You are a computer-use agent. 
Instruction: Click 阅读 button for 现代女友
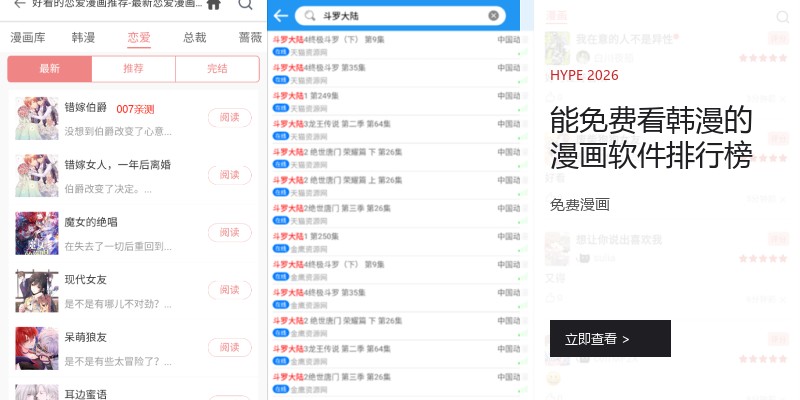coord(230,290)
